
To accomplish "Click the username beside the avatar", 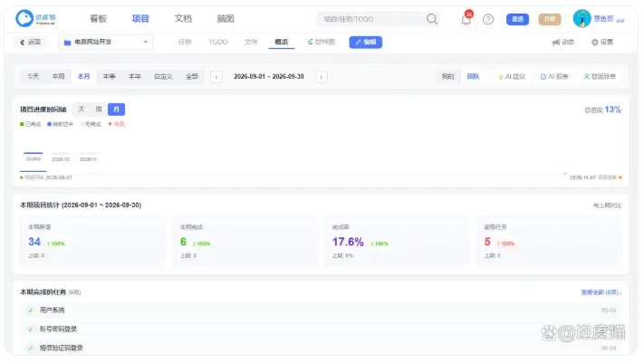I will pyautogui.click(x=603, y=19).
